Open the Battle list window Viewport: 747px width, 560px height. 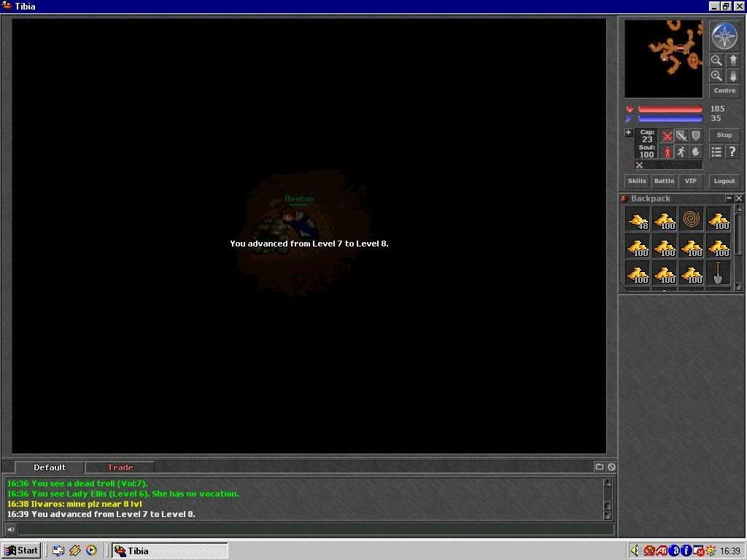664,181
